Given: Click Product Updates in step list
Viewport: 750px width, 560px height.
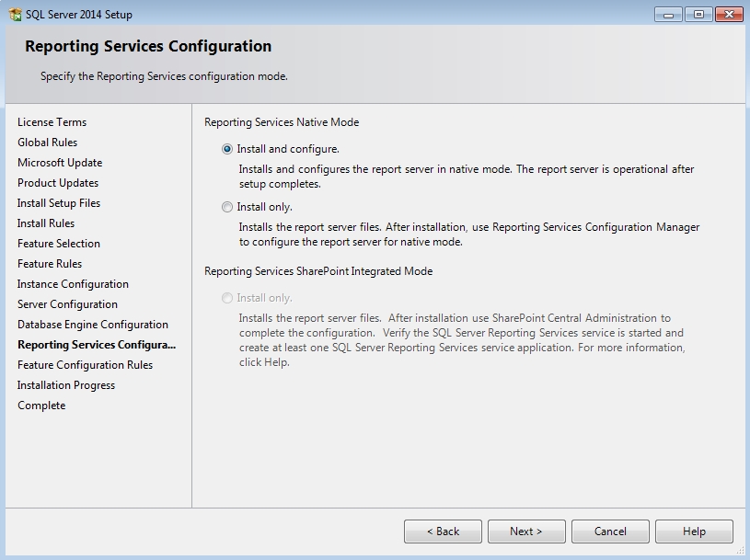Looking at the screenshot, I should (58, 183).
